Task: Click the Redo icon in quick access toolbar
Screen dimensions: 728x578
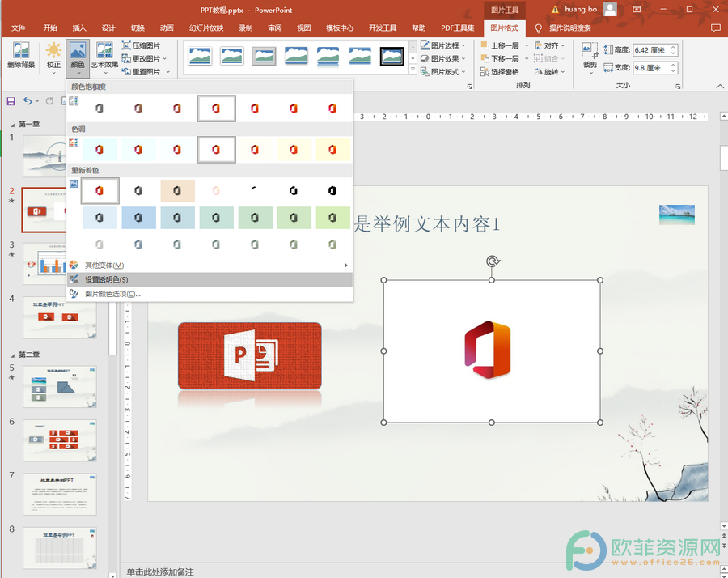Action: tap(49, 101)
